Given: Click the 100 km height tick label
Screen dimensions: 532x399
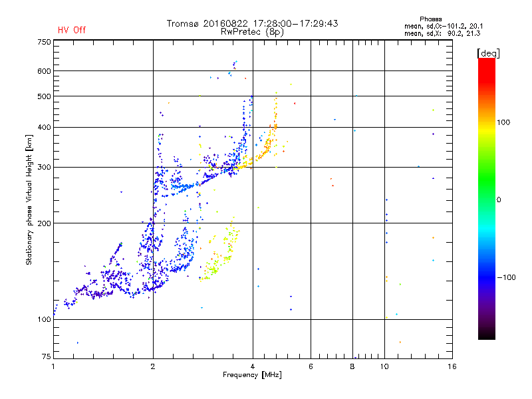Looking at the screenshot, I should coord(44,320).
